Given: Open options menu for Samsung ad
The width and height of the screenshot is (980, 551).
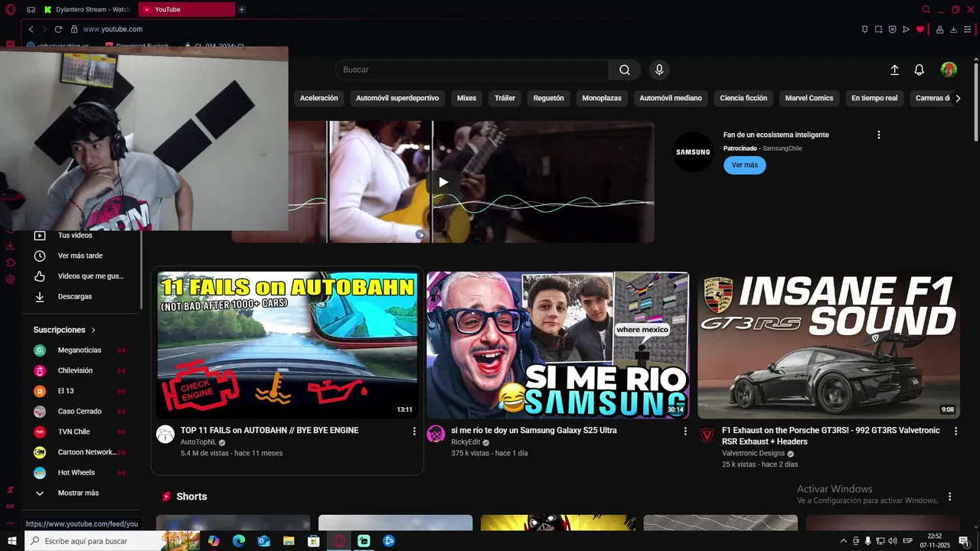Looking at the screenshot, I should [x=878, y=135].
